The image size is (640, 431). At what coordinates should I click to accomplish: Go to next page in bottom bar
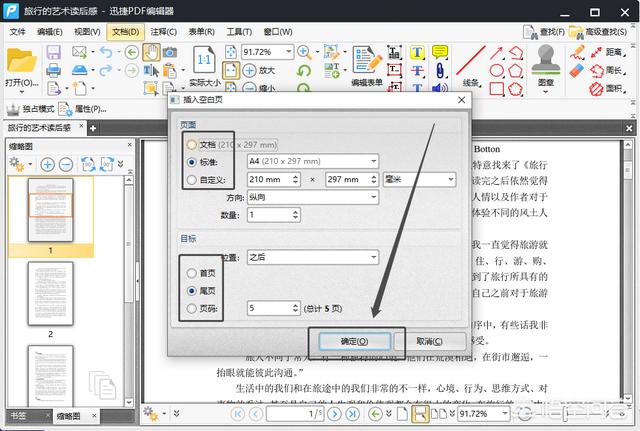coord(334,414)
